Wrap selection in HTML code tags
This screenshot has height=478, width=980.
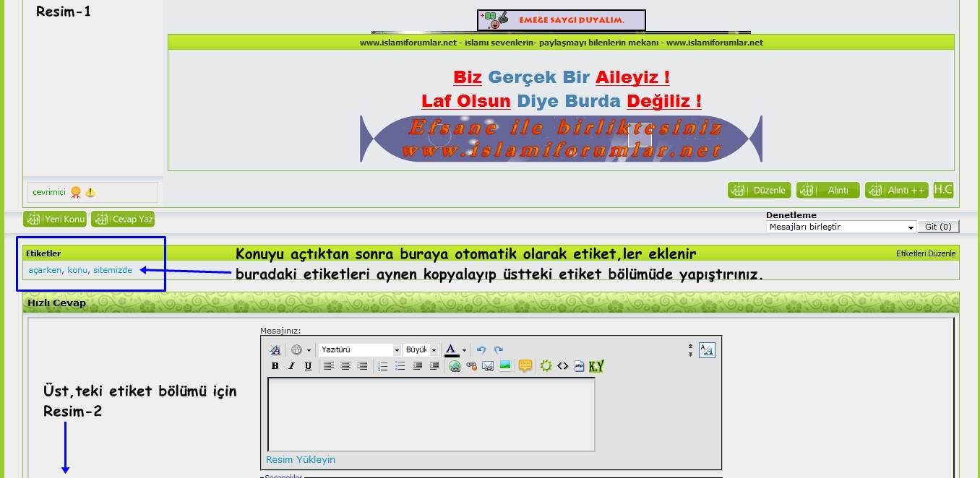coord(562,366)
